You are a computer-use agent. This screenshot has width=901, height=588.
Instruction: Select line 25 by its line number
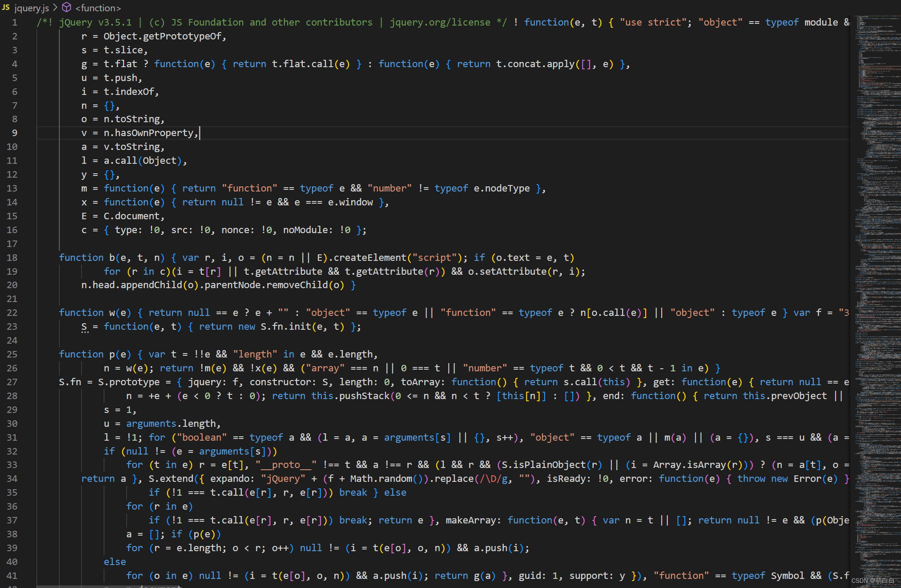[x=12, y=354]
